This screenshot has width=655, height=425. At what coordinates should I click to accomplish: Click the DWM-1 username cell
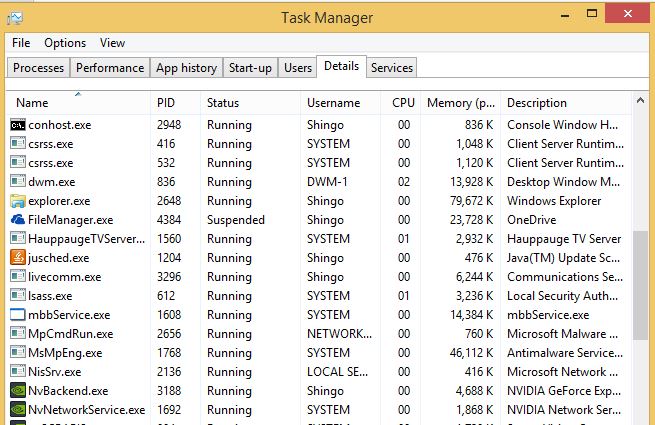327,182
